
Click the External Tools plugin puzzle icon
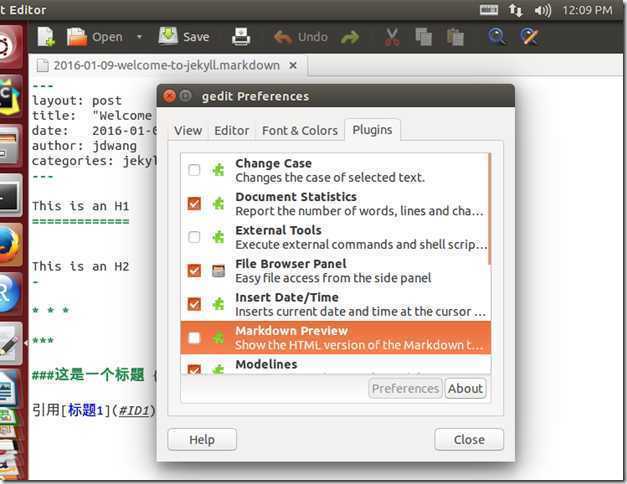[x=218, y=237]
